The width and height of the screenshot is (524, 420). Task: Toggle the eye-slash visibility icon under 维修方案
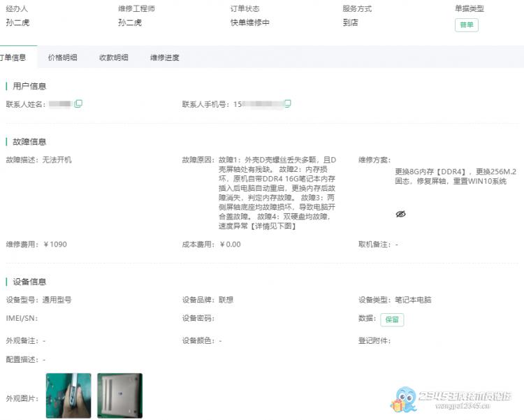pyautogui.click(x=401, y=214)
